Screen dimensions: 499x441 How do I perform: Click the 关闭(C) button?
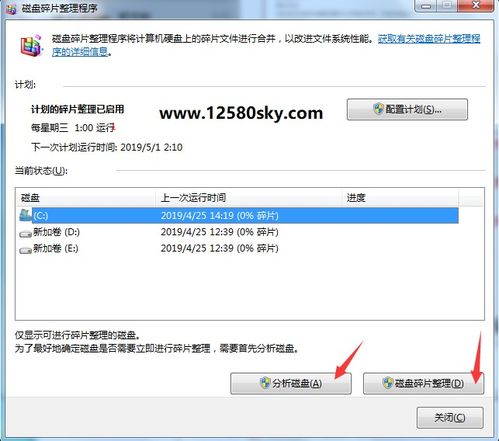pos(450,418)
